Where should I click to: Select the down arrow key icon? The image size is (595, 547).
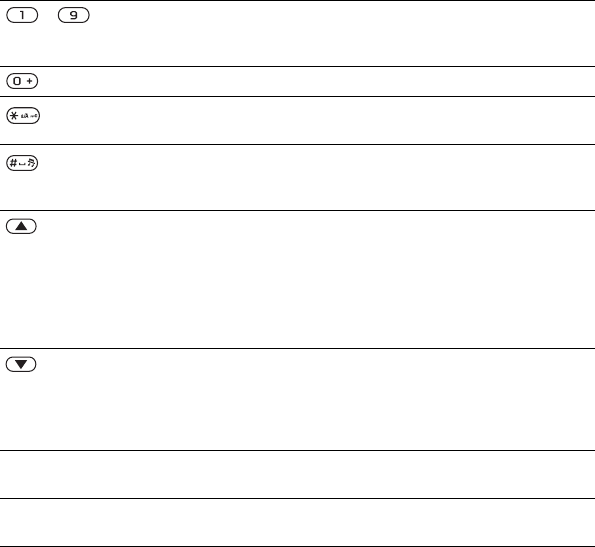pos(21,364)
